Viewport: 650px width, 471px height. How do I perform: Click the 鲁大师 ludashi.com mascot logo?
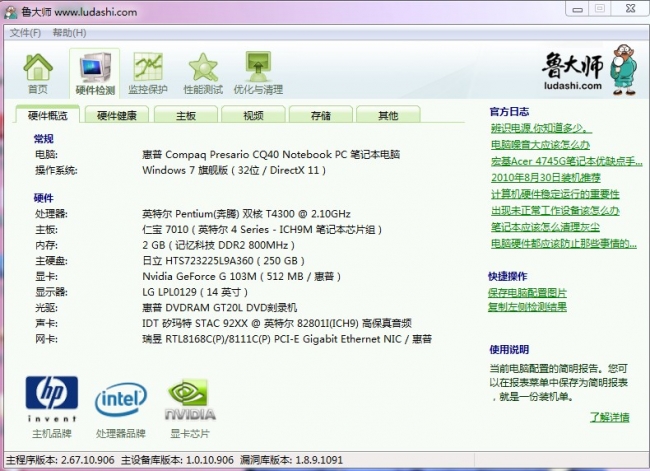point(590,68)
